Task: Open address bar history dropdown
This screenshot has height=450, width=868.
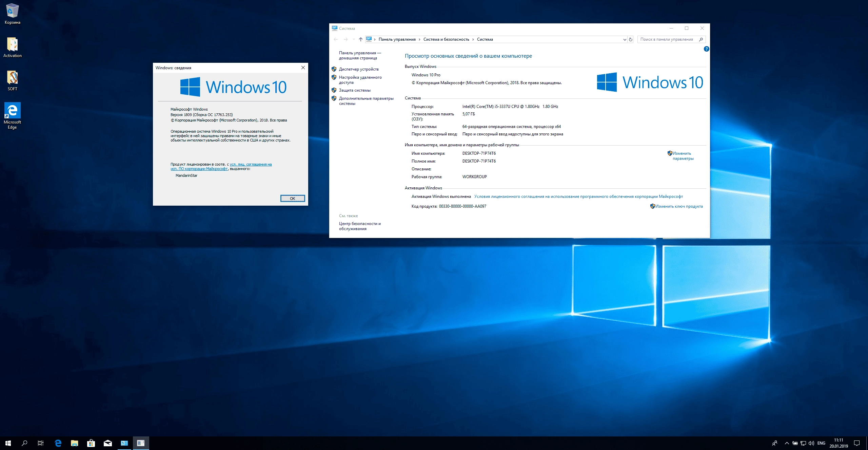Action: click(x=625, y=39)
